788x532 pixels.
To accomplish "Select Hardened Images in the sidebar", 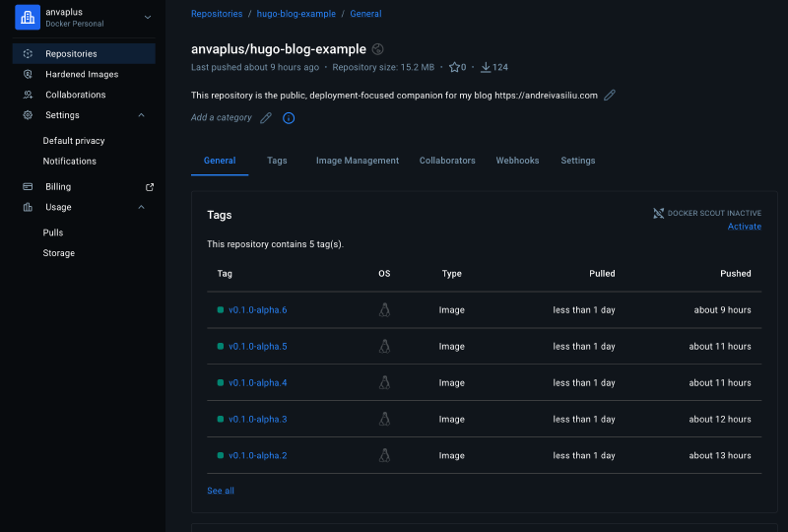I will click(84, 75).
